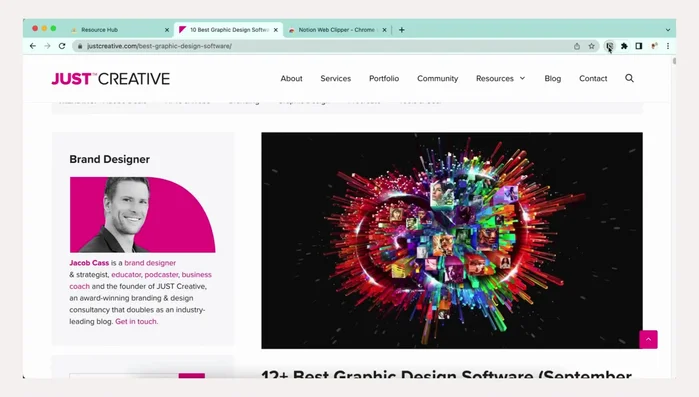The height and width of the screenshot is (397, 699).
Task: Switch to 10 Best Graphic Design tab
Action: click(228, 30)
